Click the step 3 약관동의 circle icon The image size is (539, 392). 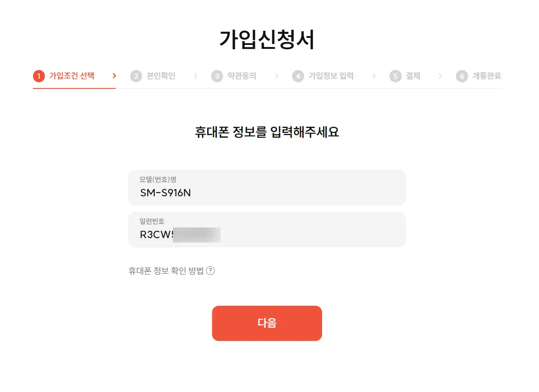(x=217, y=76)
